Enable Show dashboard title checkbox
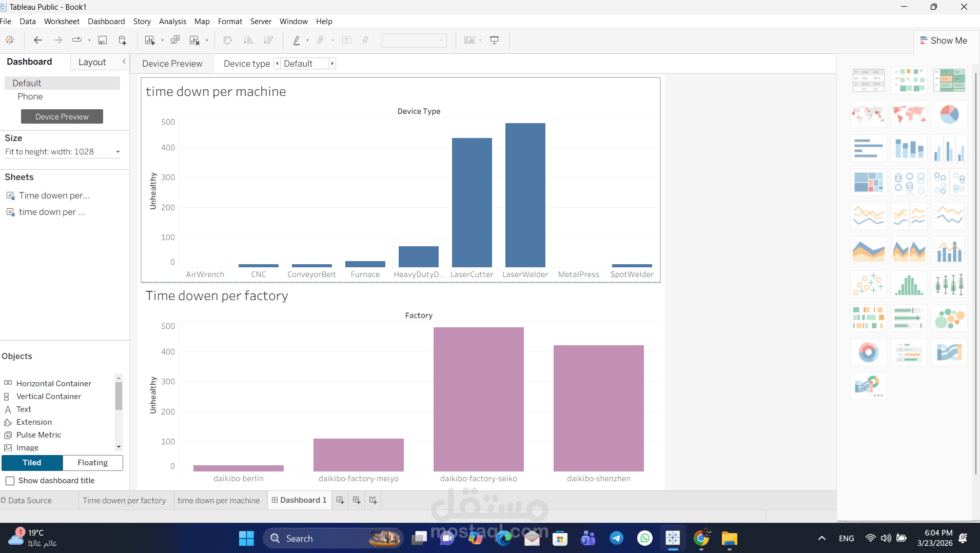Viewport: 980px width, 553px height. point(10,481)
